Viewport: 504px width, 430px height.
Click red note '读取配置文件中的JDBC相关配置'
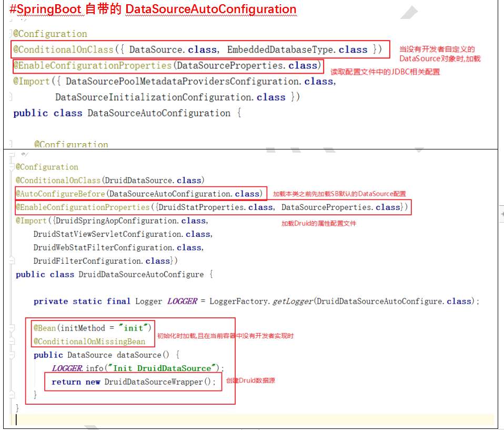click(385, 72)
